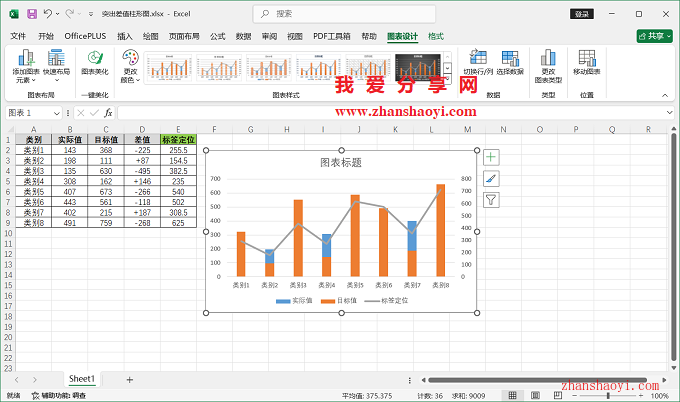Click 移动图表 move chart icon
This screenshot has height=402, width=680.
tap(587, 62)
